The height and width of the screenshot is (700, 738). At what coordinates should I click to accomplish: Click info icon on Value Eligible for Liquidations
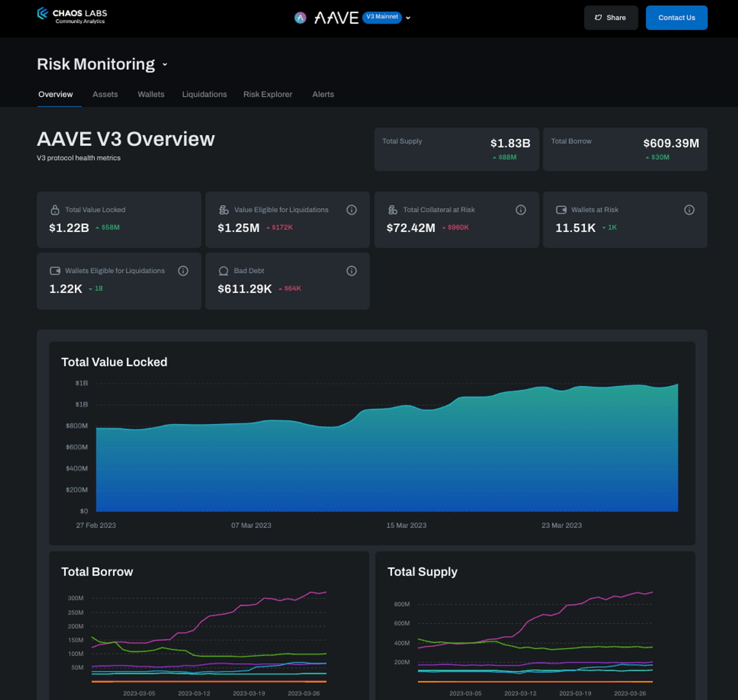pyautogui.click(x=351, y=210)
